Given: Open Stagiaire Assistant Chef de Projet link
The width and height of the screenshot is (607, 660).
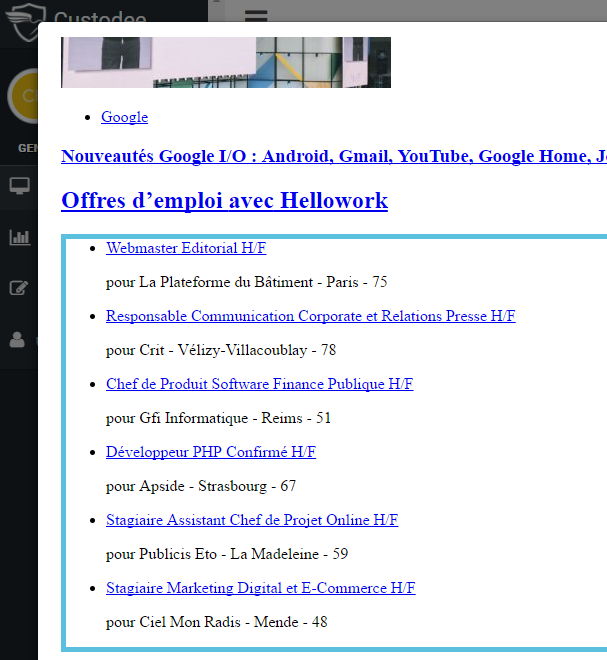Looking at the screenshot, I should coord(252,520).
